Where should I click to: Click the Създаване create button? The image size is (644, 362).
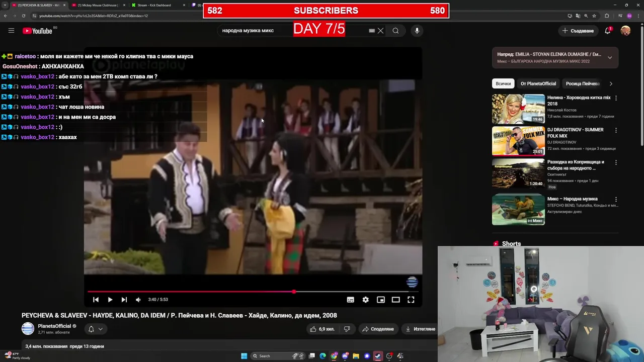578,31
